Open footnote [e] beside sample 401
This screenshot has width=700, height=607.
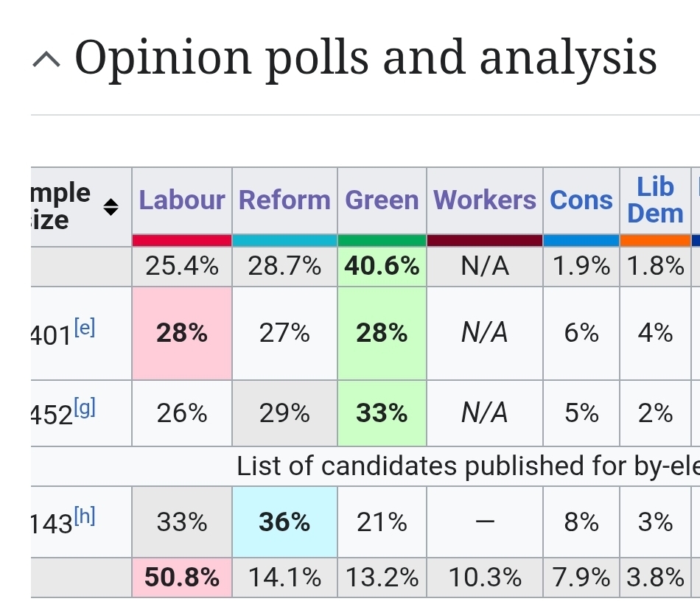(x=85, y=326)
